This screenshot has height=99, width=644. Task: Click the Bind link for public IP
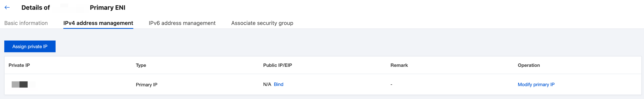coord(278,84)
